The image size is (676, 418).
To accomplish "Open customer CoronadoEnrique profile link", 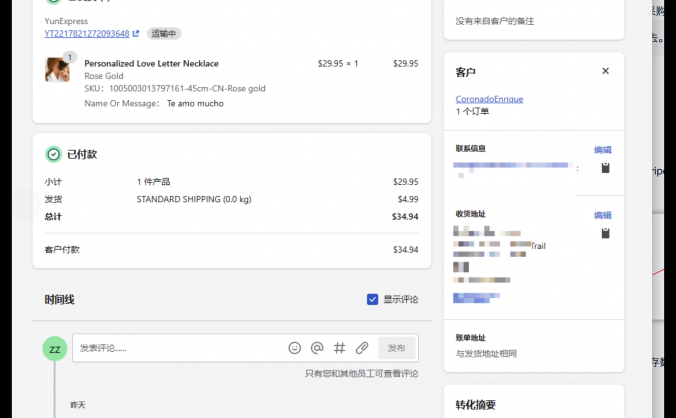I will [x=489, y=99].
